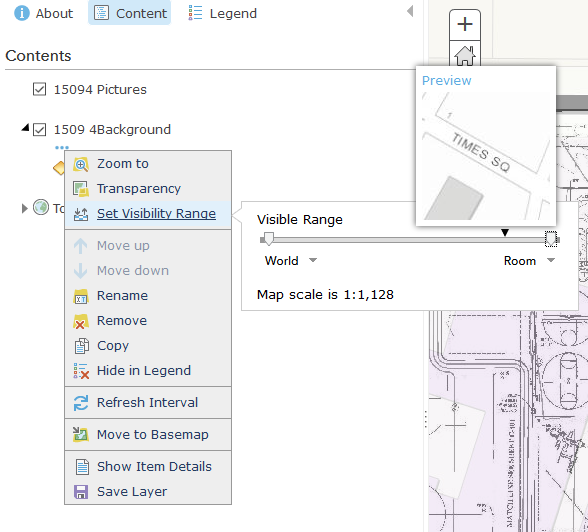The height and width of the screenshot is (532, 588).
Task: Click Set Visibility Range link
Action: (156, 213)
